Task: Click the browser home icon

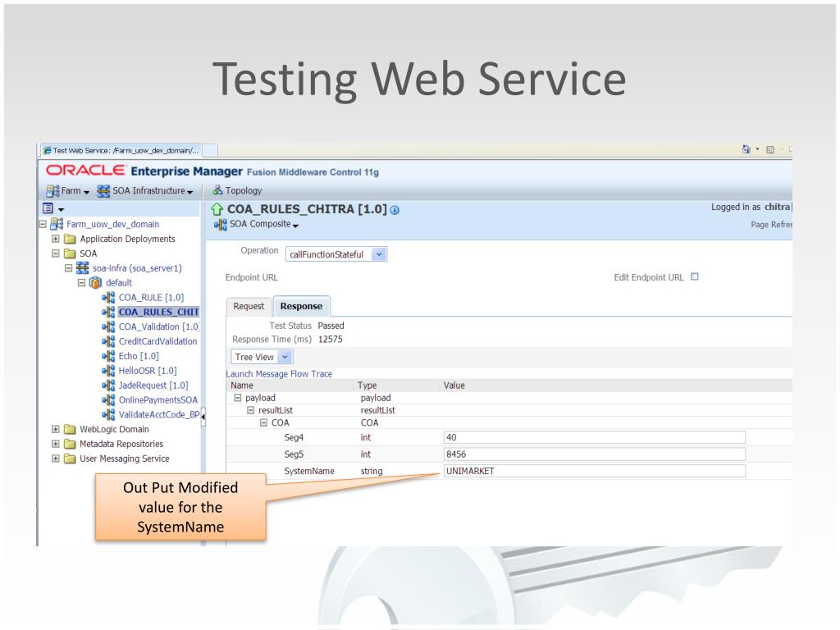Action: coord(746,149)
